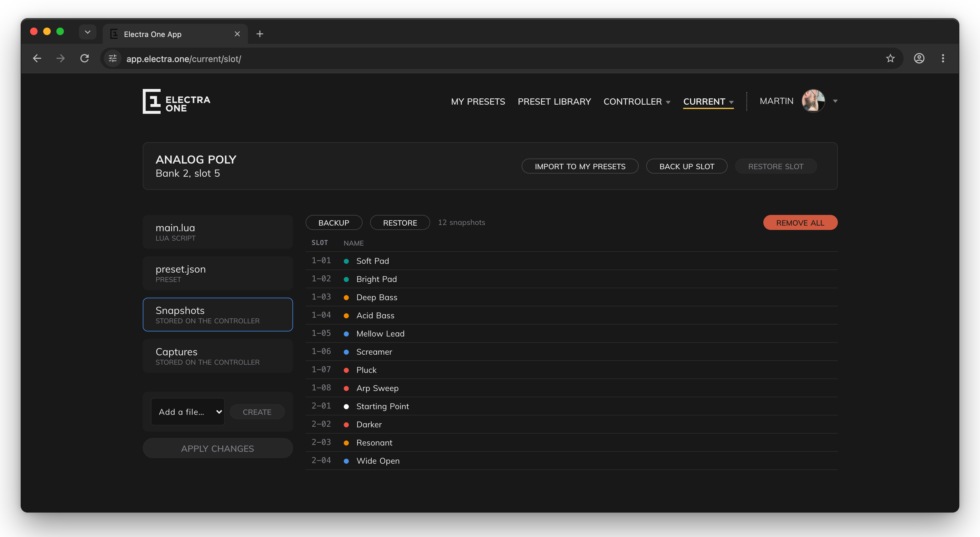Click the Create file button
The image size is (980, 537).
point(257,412)
